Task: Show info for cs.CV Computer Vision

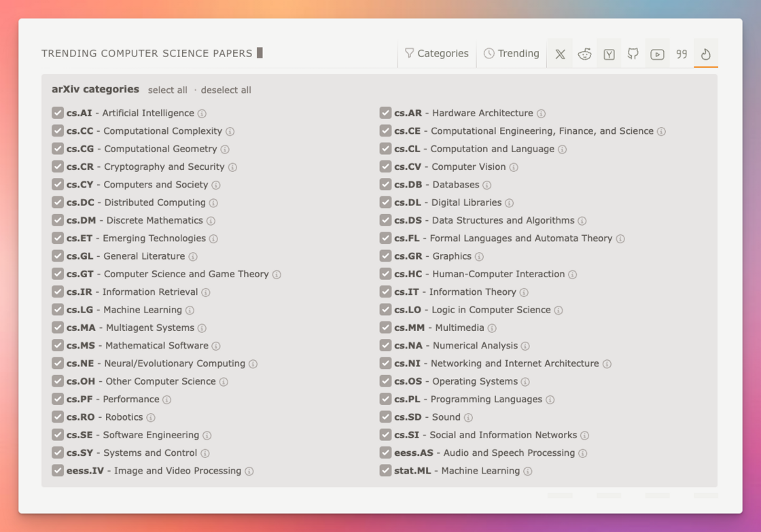Action: [514, 167]
